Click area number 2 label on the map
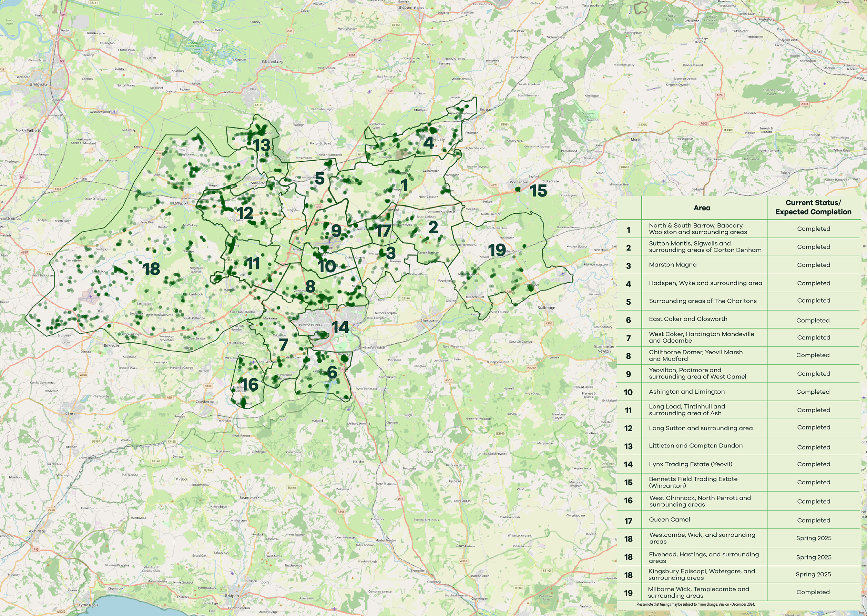The image size is (867, 616). coord(433,227)
